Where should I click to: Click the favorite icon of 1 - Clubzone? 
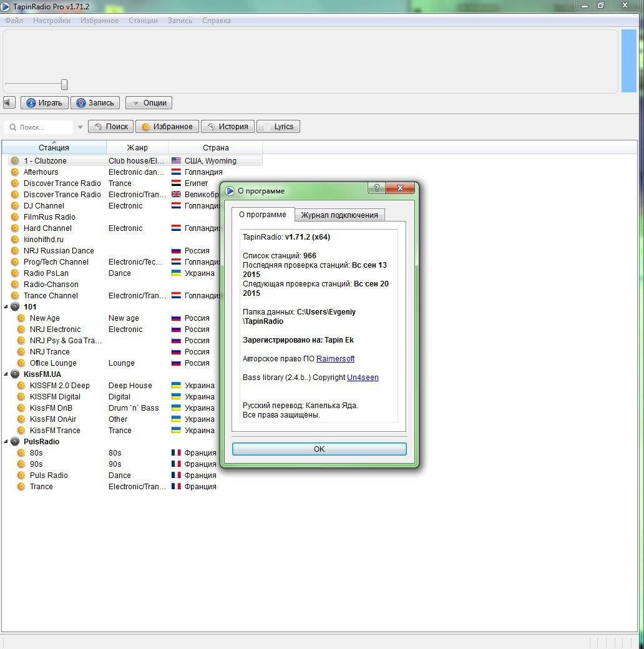(x=15, y=160)
